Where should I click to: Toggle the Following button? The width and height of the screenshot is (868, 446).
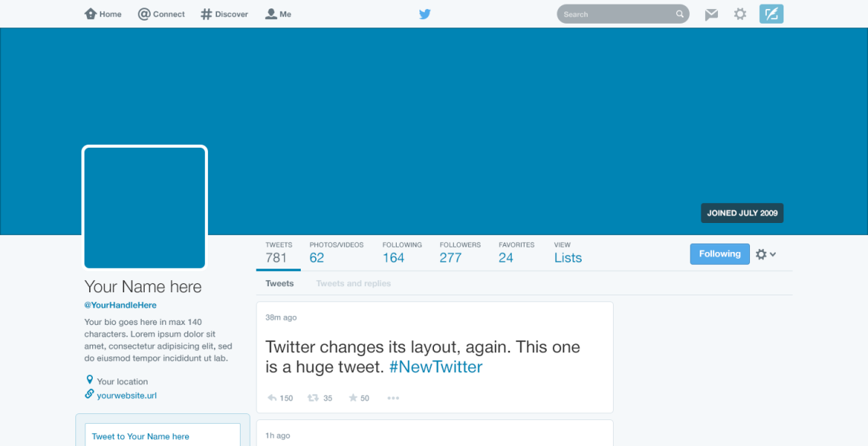pyautogui.click(x=720, y=254)
